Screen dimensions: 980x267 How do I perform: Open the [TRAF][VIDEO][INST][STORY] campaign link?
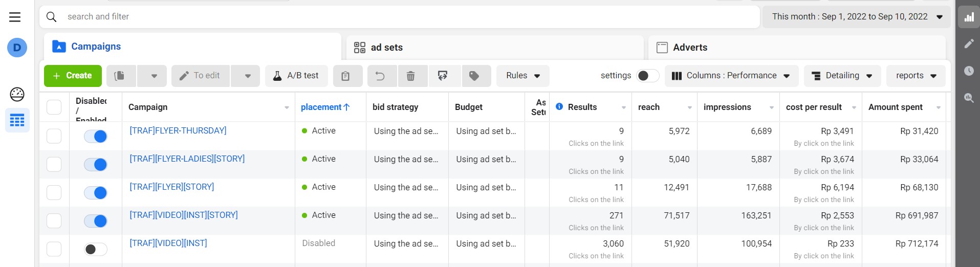(184, 215)
